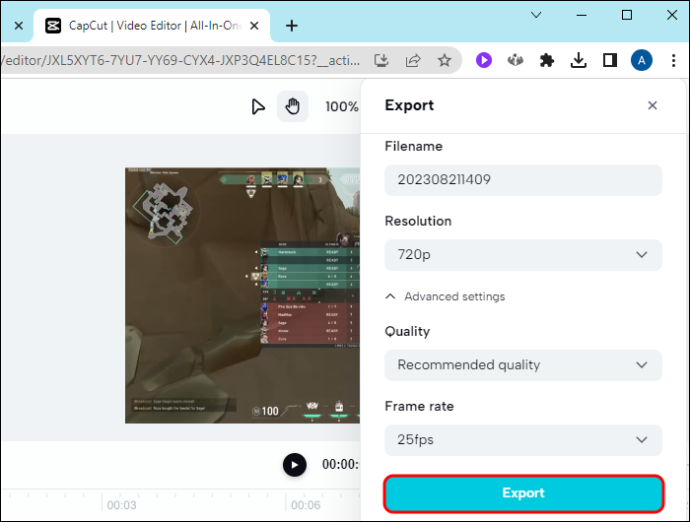The width and height of the screenshot is (690, 522).
Task: Click the Advanced settings label
Action: click(x=455, y=297)
